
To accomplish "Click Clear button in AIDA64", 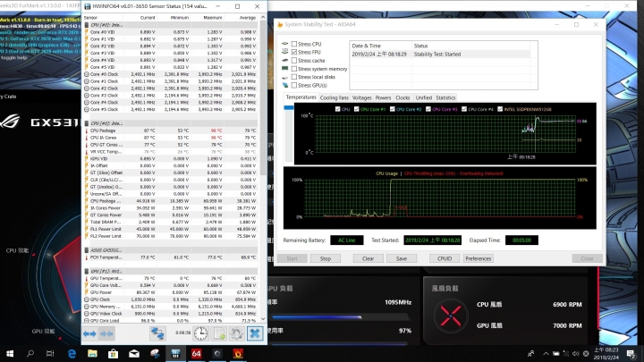I will point(368,258).
